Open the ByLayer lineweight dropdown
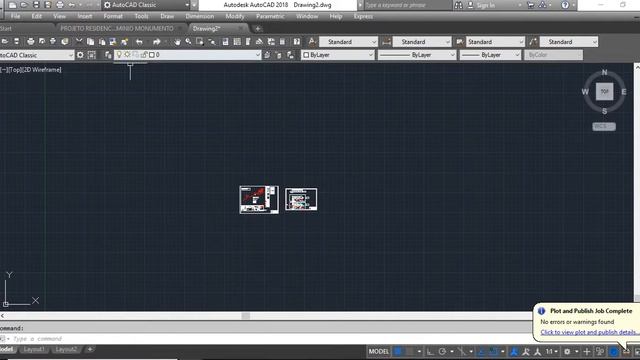The height and width of the screenshot is (360, 640). pos(490,55)
